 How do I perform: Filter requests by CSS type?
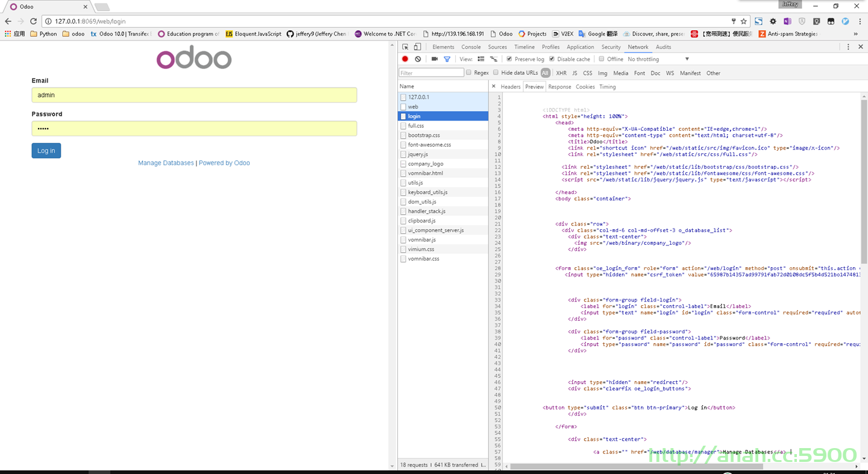coord(588,73)
